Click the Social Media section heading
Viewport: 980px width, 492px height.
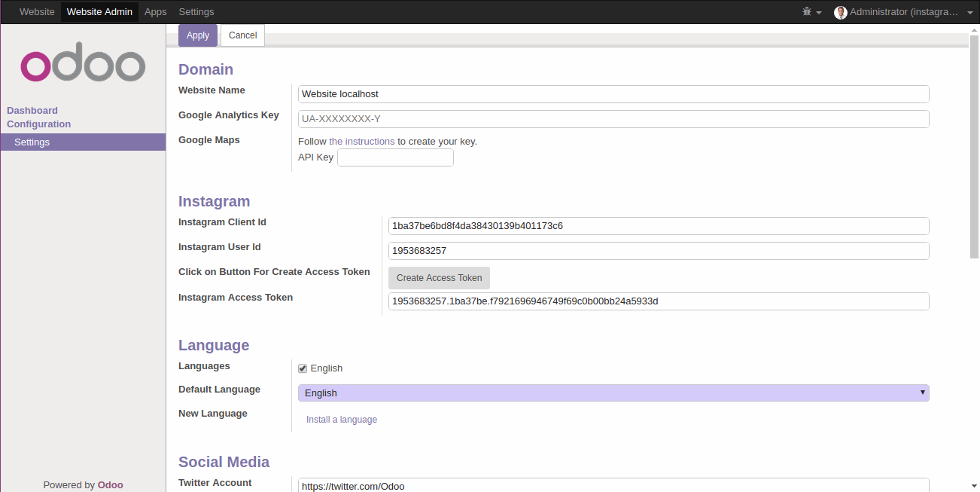tap(224, 462)
